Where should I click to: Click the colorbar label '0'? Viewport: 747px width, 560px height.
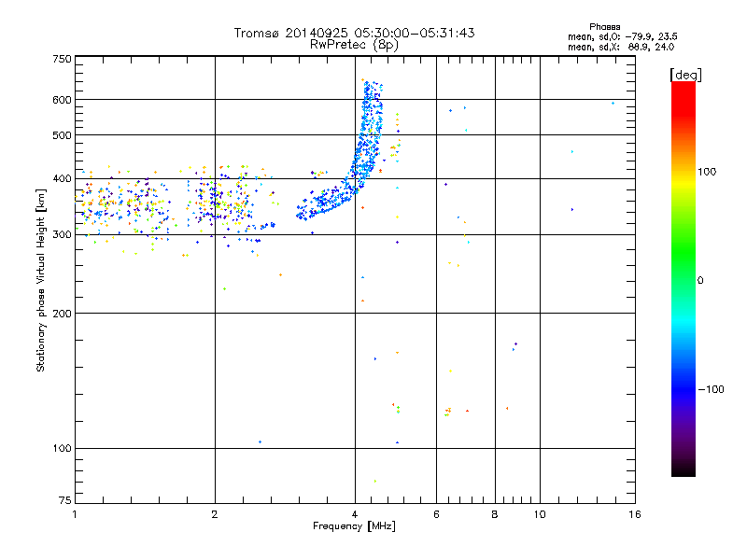coord(700,281)
